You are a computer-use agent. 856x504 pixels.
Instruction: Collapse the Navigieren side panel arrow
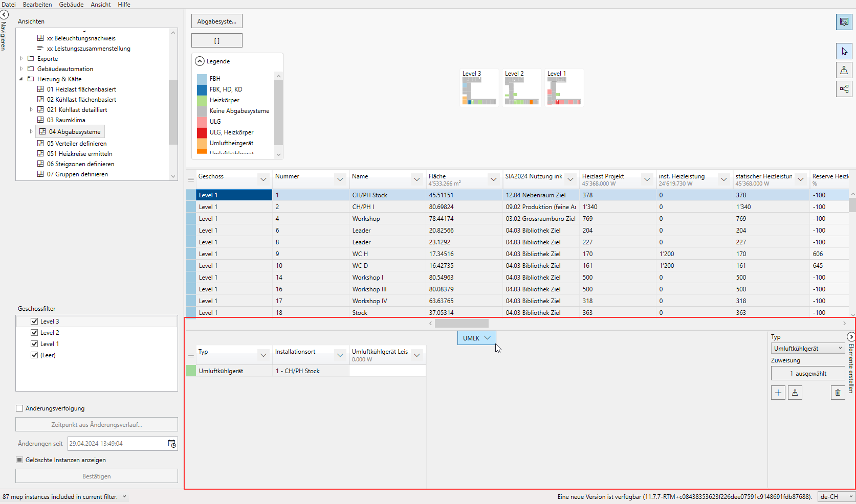click(5, 15)
